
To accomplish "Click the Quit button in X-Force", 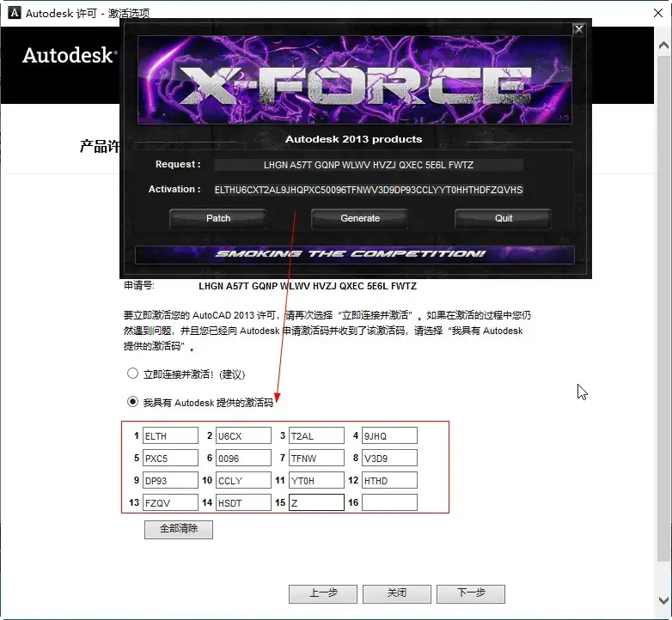I will 504,218.
